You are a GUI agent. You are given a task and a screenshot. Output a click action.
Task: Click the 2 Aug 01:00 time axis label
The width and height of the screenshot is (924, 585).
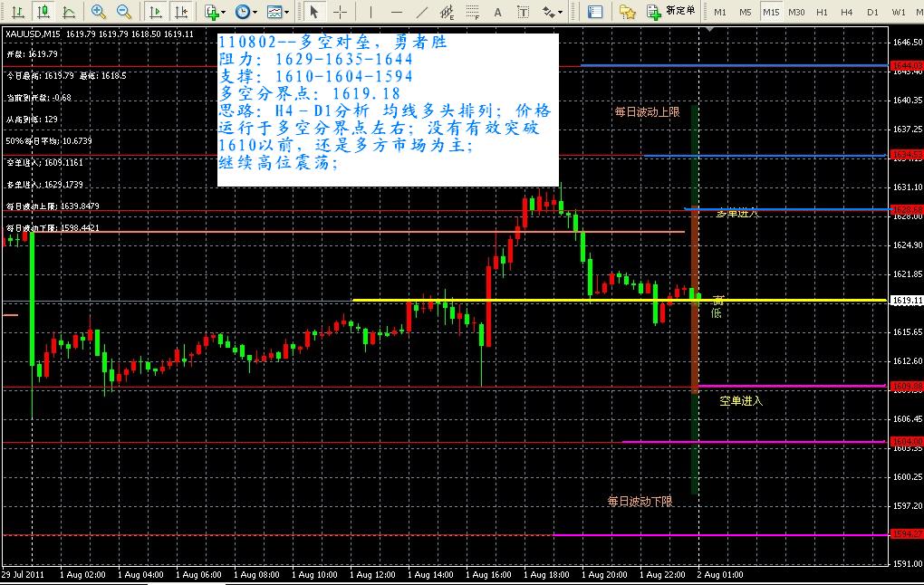[x=719, y=575]
